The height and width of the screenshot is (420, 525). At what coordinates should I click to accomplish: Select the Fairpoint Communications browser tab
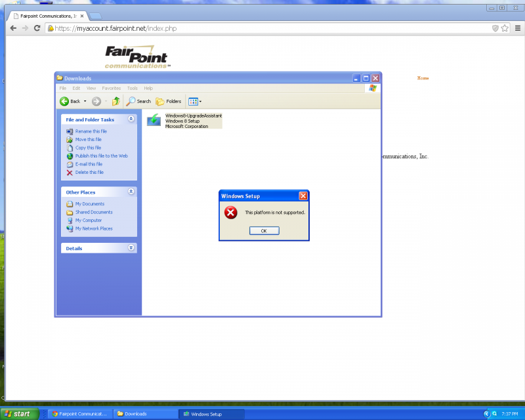[49, 16]
